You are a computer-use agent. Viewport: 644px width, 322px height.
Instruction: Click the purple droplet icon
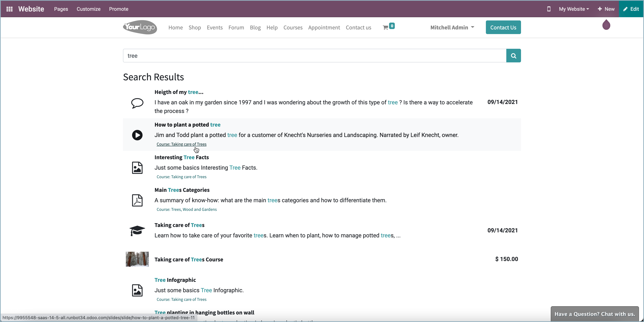coord(606,25)
